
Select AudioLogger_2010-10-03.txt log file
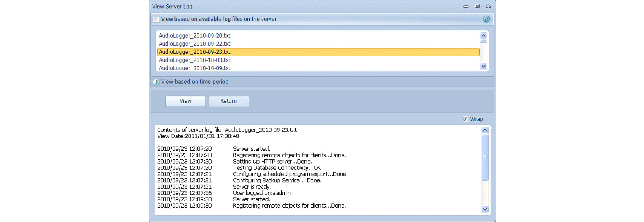pos(194,60)
